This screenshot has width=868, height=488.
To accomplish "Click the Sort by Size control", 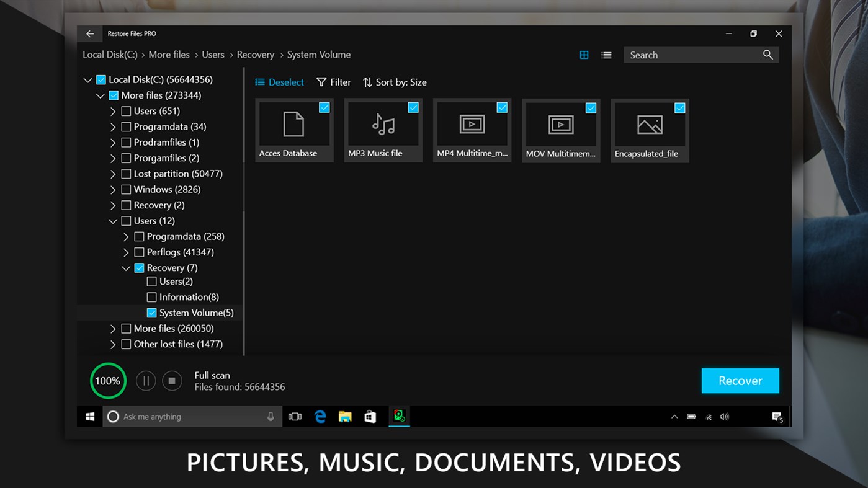I will (x=394, y=82).
